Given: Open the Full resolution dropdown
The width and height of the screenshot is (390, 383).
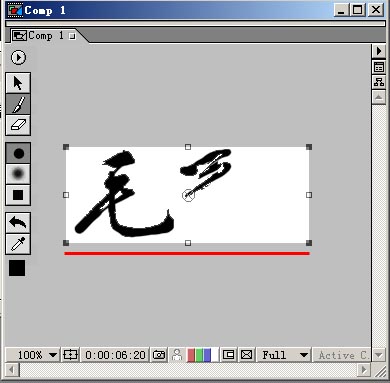Looking at the screenshot, I should [284, 355].
